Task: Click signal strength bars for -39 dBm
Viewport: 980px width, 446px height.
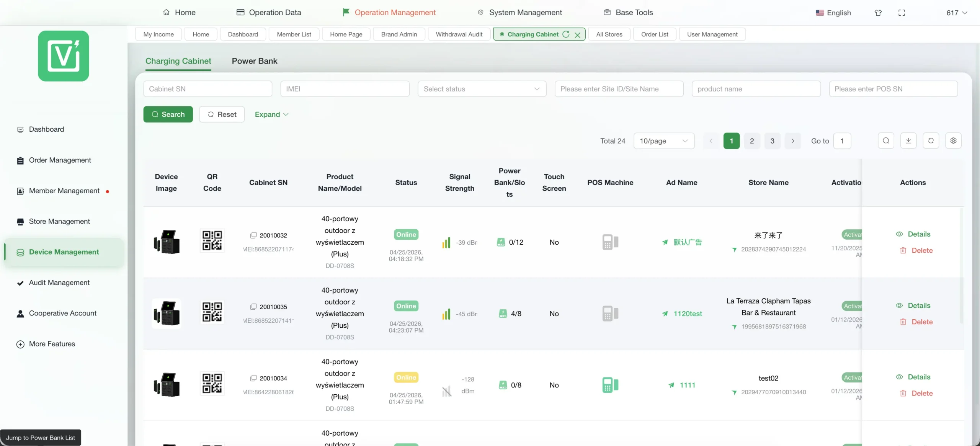Action: pyautogui.click(x=446, y=242)
